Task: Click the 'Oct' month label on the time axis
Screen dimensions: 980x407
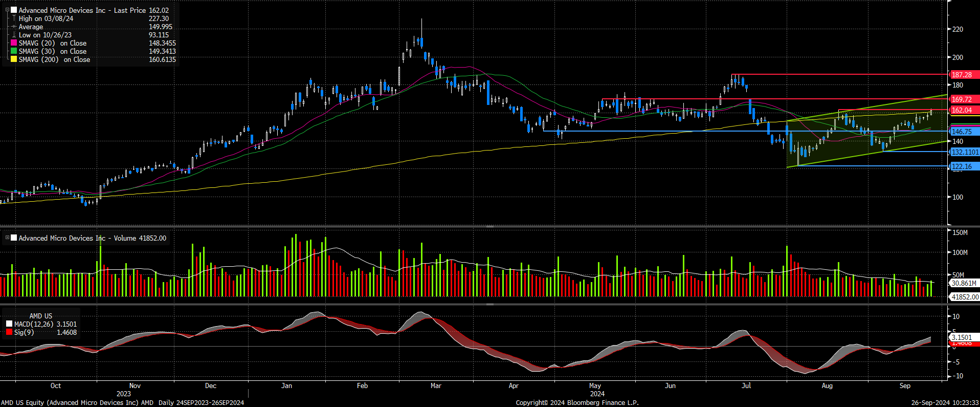Action: pyautogui.click(x=56, y=385)
